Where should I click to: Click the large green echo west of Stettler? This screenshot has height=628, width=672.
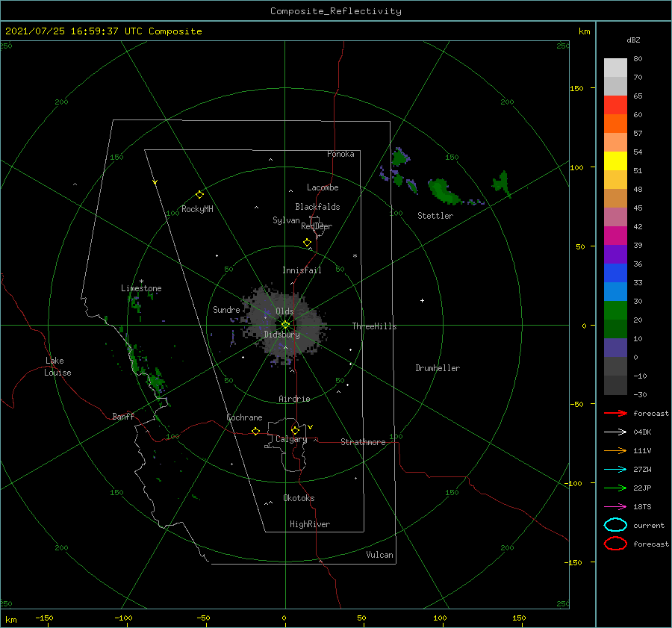click(443, 190)
